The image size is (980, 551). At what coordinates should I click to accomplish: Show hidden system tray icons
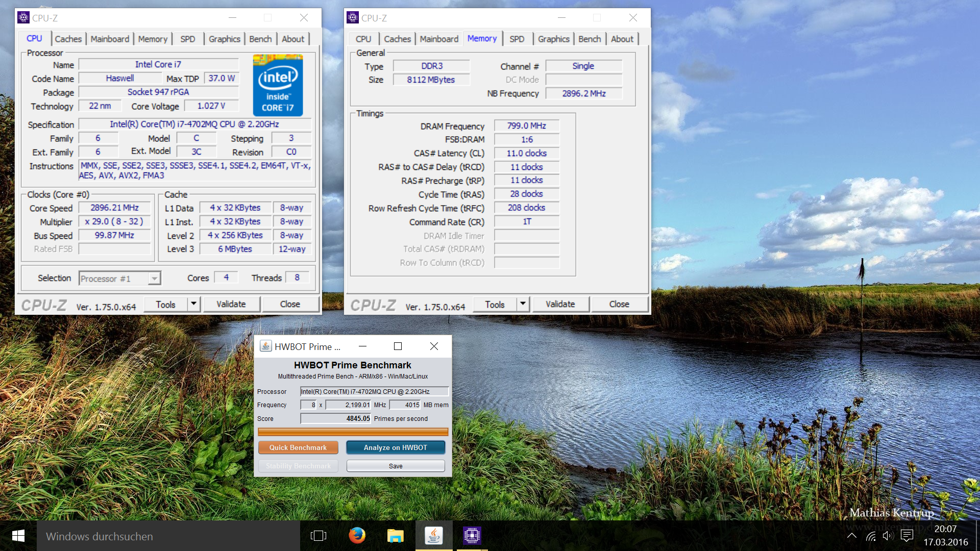(852, 536)
